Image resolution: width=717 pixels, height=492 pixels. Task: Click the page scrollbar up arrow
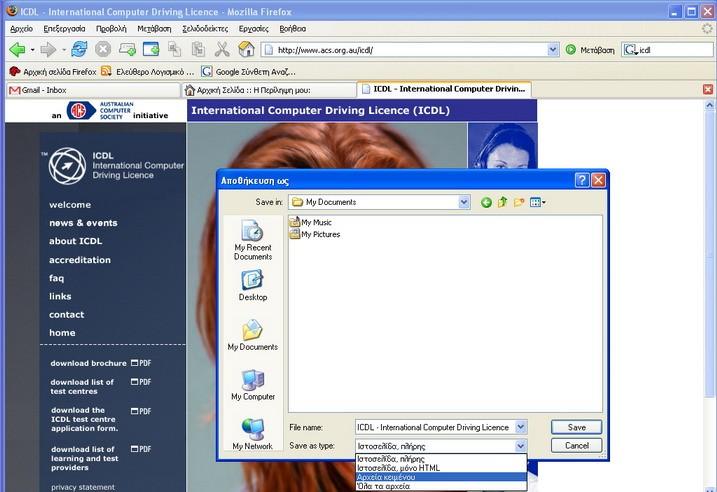coord(709,105)
